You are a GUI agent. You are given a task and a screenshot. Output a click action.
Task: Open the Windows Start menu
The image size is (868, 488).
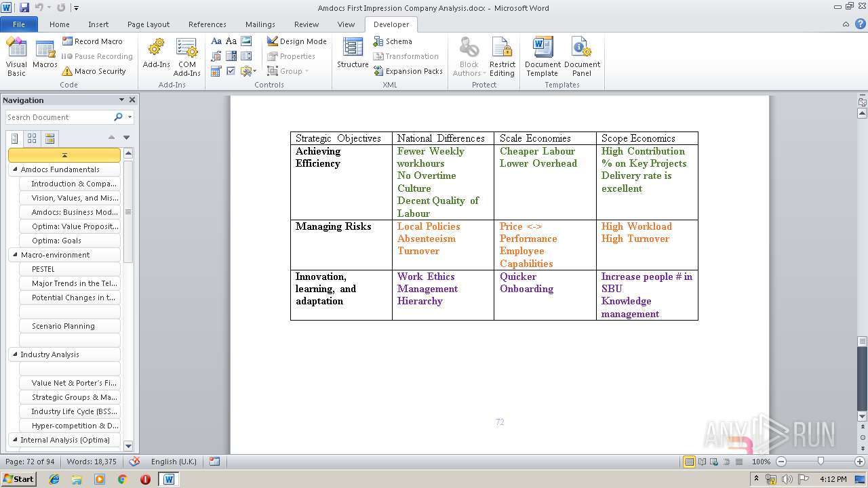19,479
